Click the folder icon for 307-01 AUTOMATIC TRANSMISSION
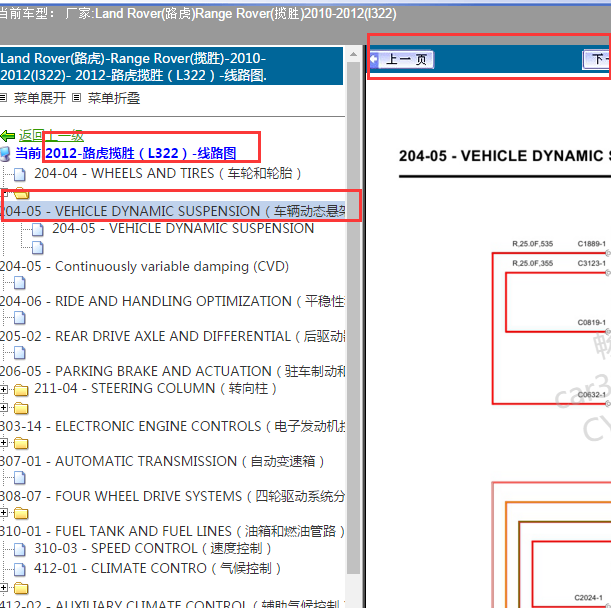Image resolution: width=611 pixels, height=608 pixels. 21,444
